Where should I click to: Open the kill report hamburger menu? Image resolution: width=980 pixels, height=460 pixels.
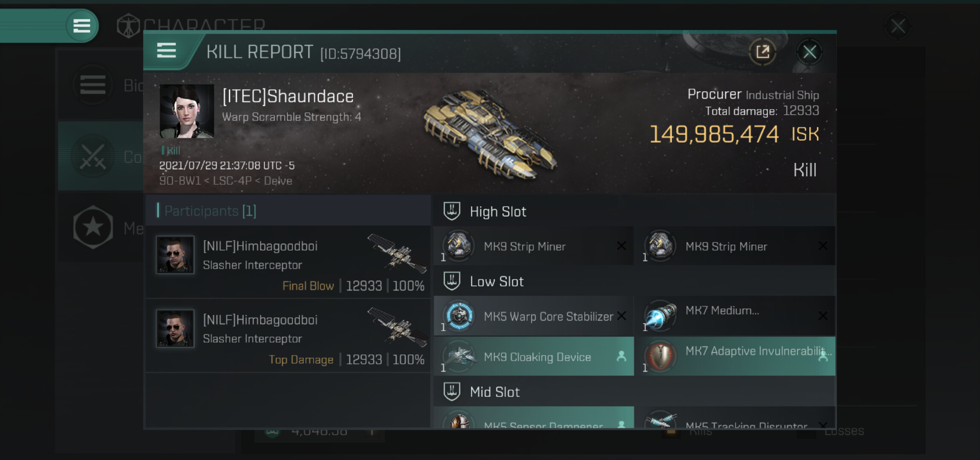point(167,51)
